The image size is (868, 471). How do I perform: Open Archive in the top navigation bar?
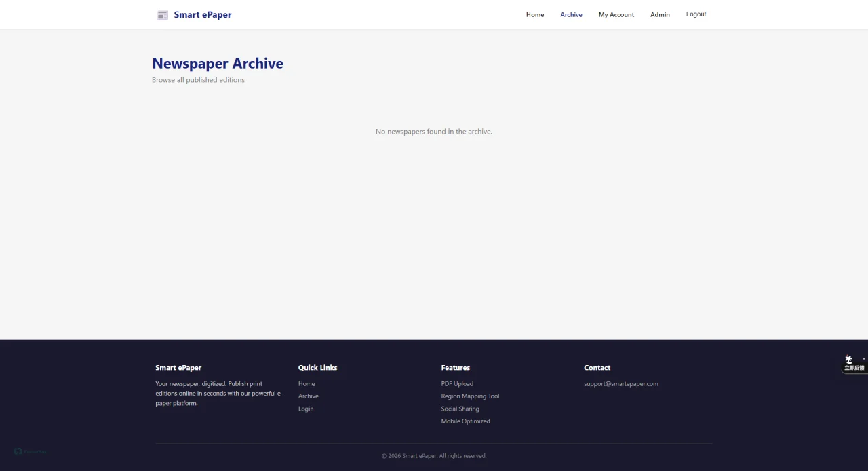pos(571,15)
